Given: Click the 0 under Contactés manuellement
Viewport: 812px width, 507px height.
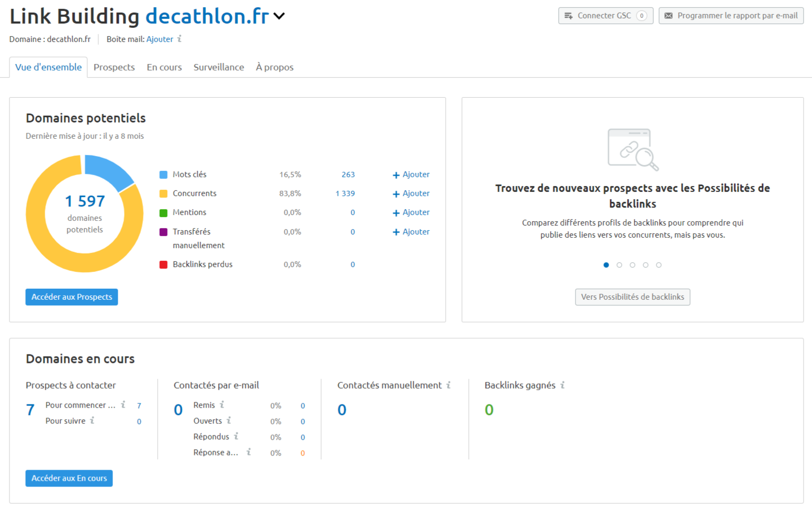Looking at the screenshot, I should (x=342, y=410).
